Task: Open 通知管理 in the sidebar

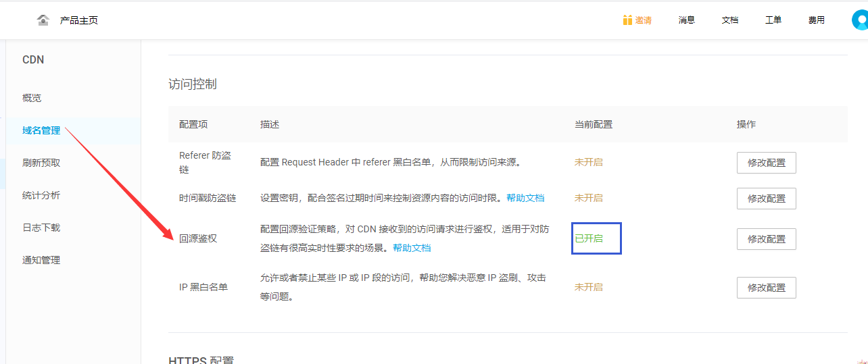Action: (x=41, y=260)
